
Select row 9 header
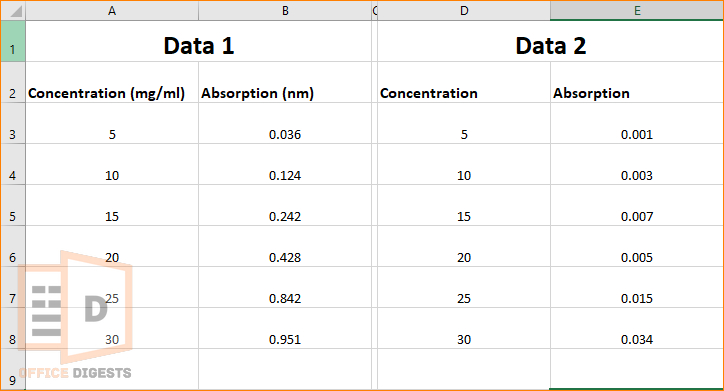(13, 369)
